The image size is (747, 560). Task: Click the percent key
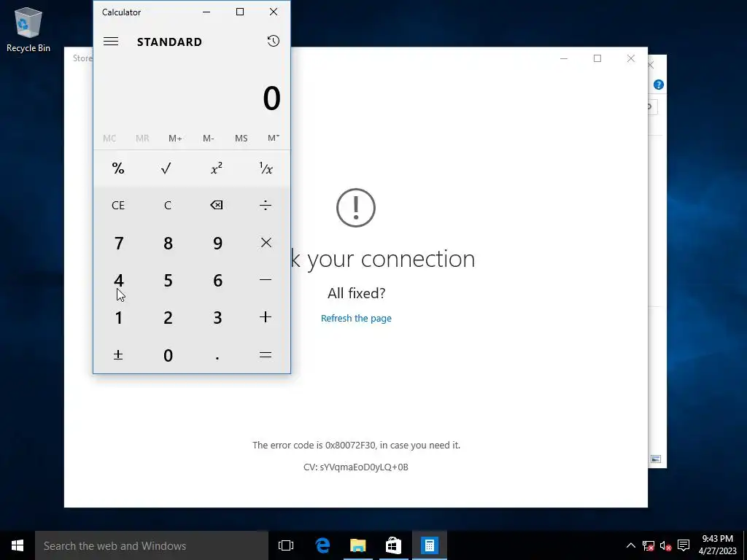[118, 168]
